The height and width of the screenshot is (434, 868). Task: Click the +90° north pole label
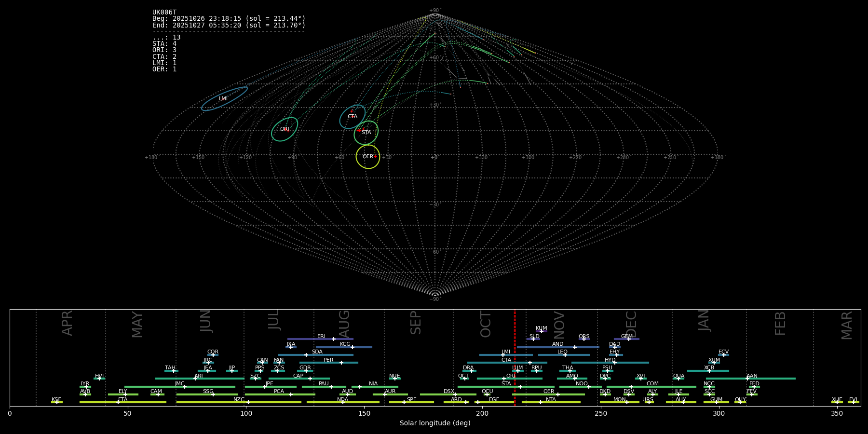pyautogui.click(x=435, y=10)
